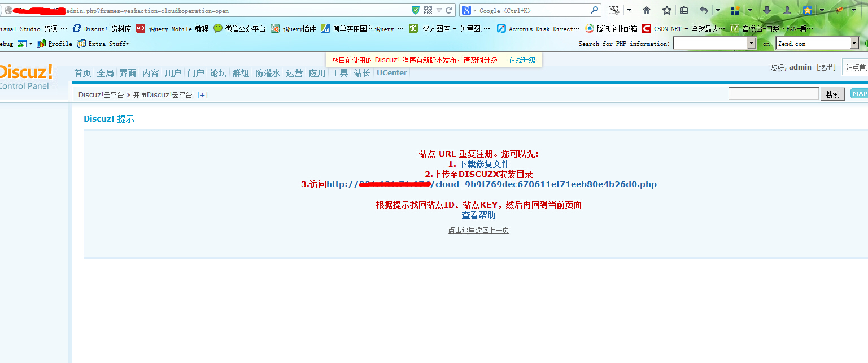This screenshot has height=363, width=868.
Task: Open the Google search engine selector arrow
Action: pyautogui.click(x=475, y=10)
